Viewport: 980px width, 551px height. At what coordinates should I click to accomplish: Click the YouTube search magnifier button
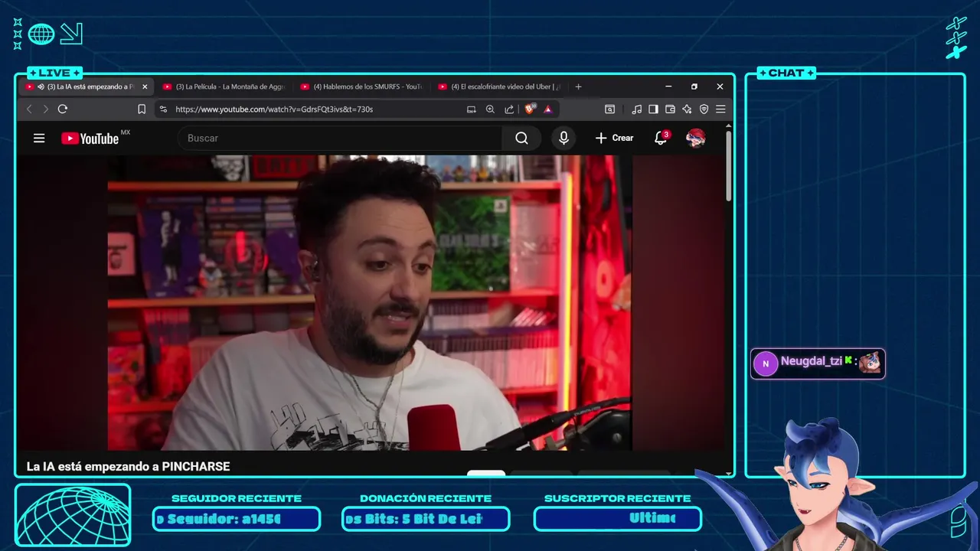(521, 139)
